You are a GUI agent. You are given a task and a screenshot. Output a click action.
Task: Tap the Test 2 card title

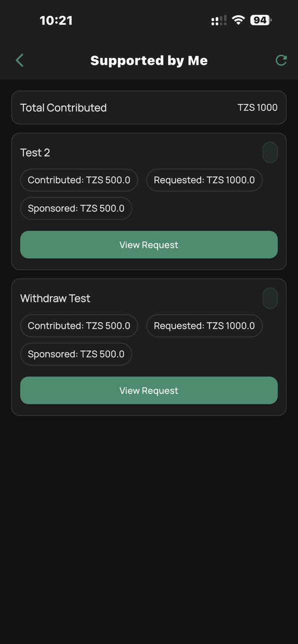click(35, 153)
